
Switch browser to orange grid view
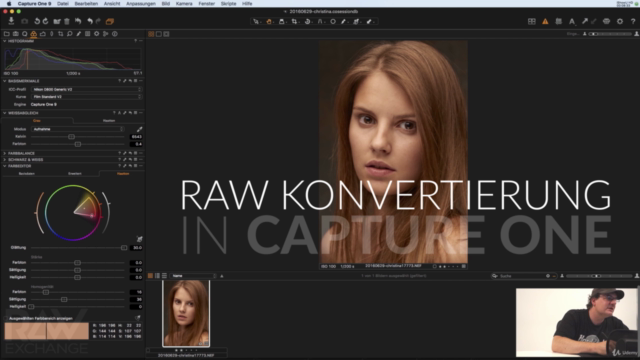tap(150, 276)
